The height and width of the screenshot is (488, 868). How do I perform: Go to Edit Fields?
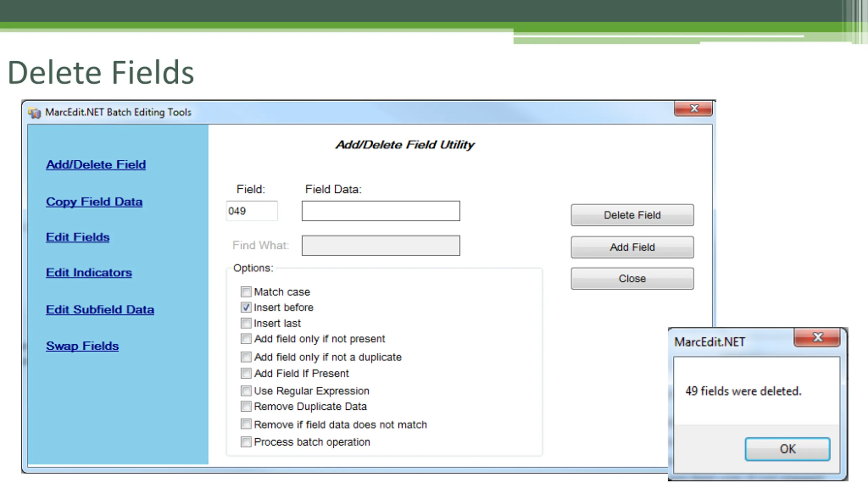78,237
